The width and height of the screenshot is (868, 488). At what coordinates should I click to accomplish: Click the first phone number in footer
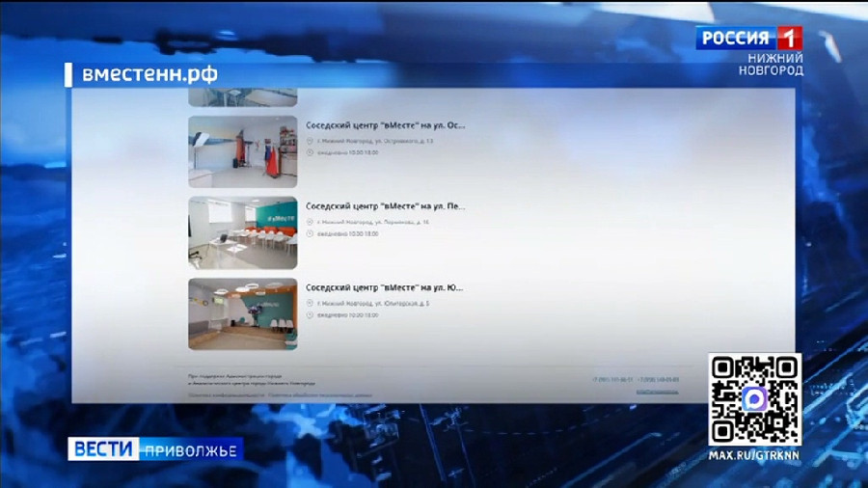pos(612,380)
